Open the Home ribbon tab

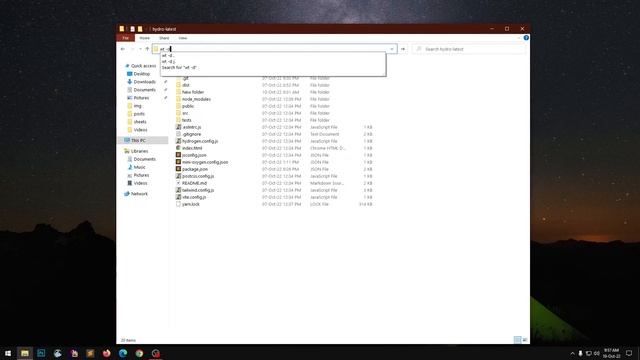[144, 38]
